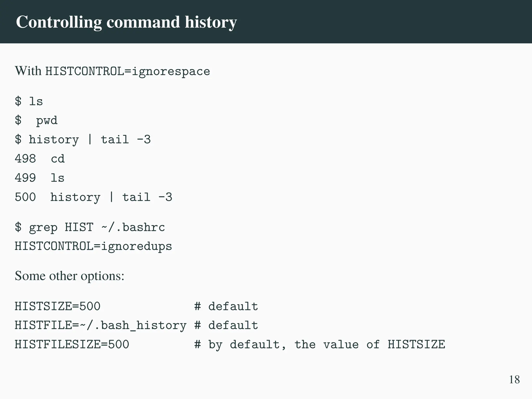
Task: Click the '# default' comment after HISTSIZE
Action: [x=226, y=307]
